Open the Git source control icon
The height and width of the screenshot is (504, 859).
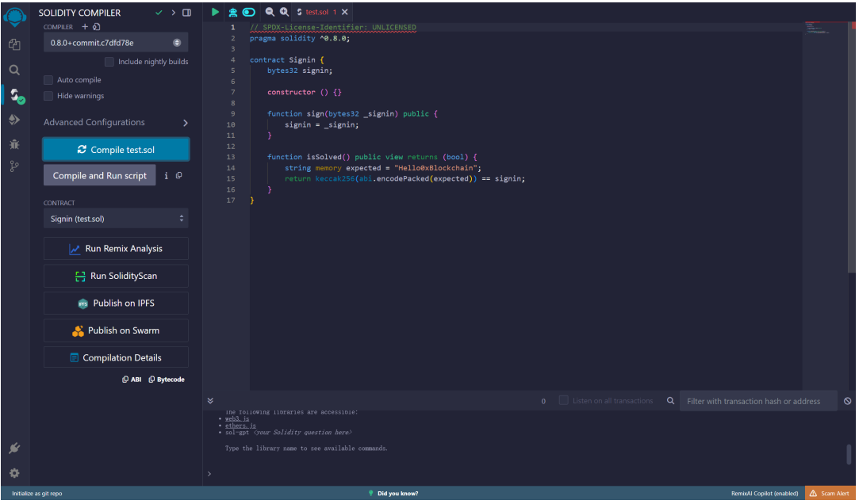[x=15, y=167]
